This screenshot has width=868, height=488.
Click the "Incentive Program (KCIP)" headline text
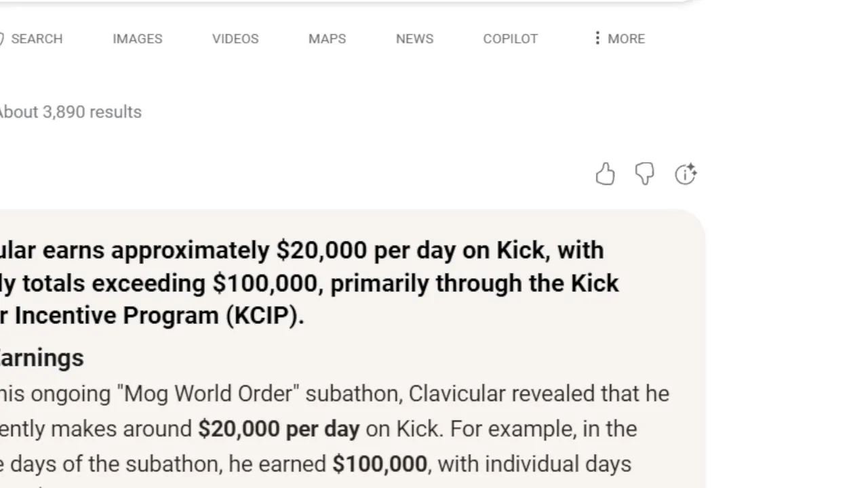click(159, 315)
